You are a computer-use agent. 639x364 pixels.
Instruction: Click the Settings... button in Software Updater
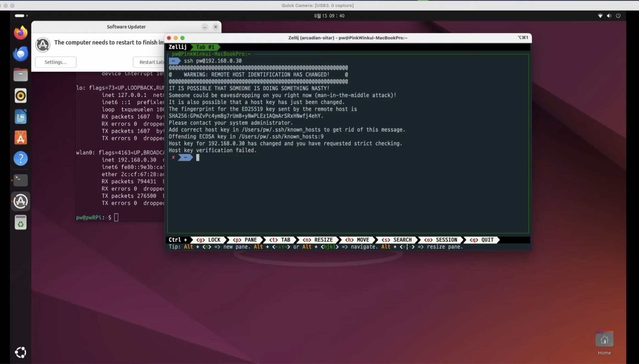tap(55, 62)
